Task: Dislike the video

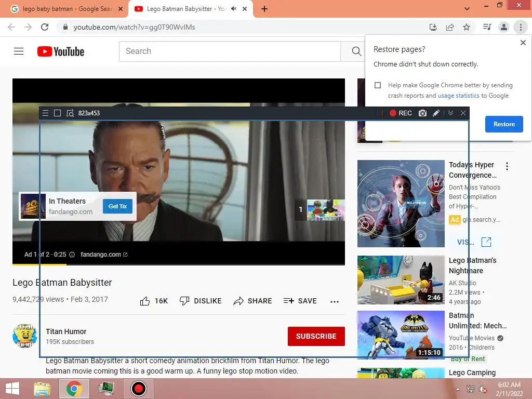Action: pyautogui.click(x=201, y=301)
